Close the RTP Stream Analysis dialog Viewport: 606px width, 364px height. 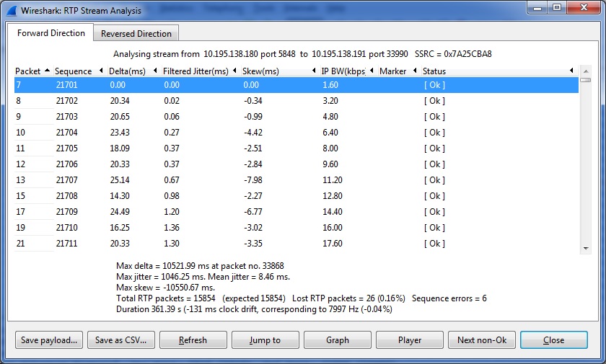click(553, 340)
